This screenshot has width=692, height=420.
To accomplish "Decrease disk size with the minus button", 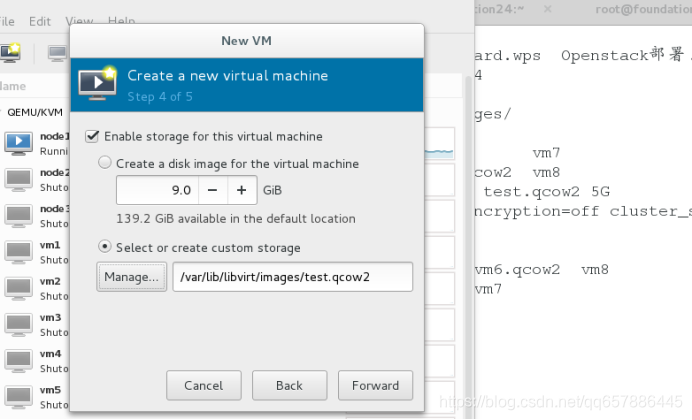I will click(212, 190).
